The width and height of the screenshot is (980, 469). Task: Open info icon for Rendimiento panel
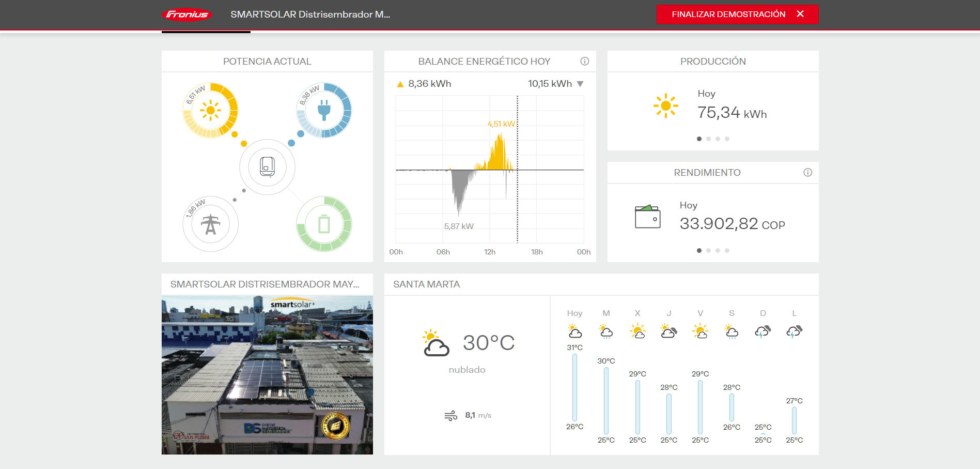coord(807,173)
